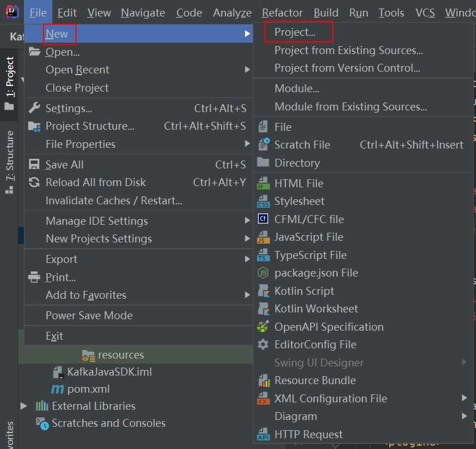Image resolution: width=476 pixels, height=449 pixels.
Task: Click the package.json Node icon
Action: click(263, 273)
